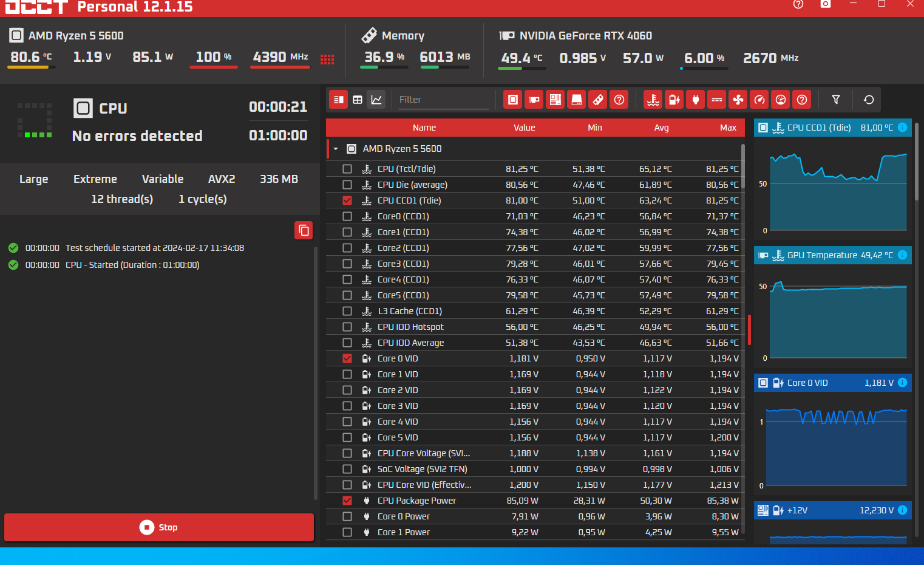Click the 'CPU - Started (Duration' log entry
Viewport: 924px width, 565px height.
[132, 265]
